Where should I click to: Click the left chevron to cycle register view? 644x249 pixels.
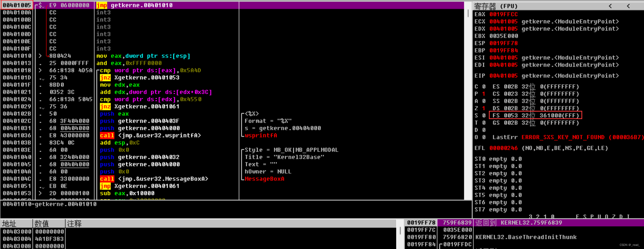pyautogui.click(x=610, y=6)
